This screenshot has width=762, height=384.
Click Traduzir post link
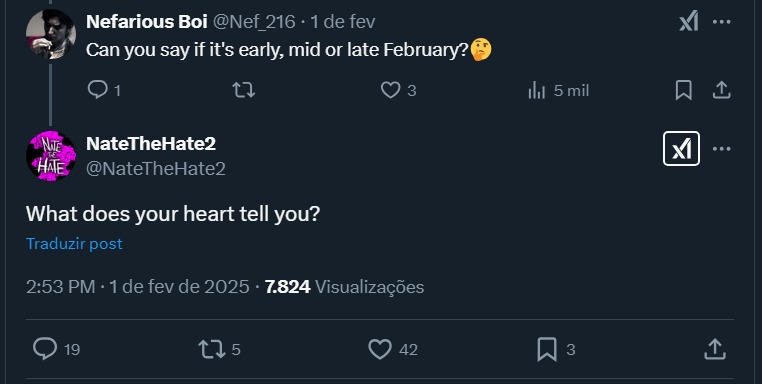(x=74, y=244)
